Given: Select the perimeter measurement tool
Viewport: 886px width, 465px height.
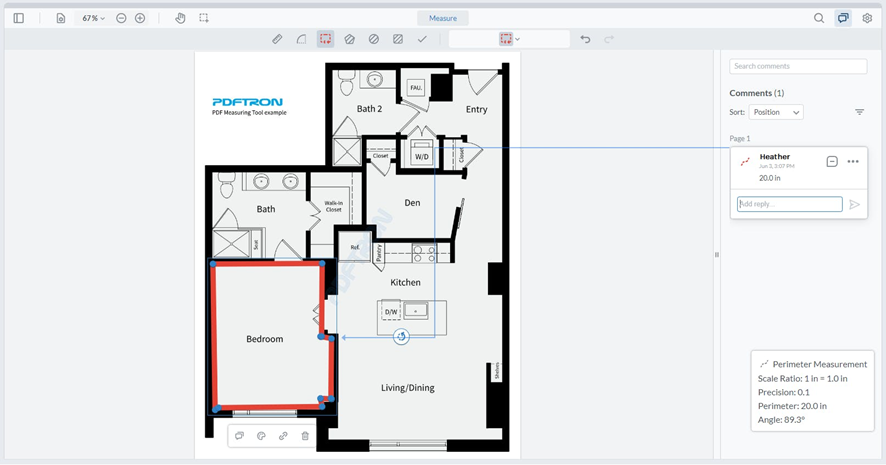Looking at the screenshot, I should point(325,39).
